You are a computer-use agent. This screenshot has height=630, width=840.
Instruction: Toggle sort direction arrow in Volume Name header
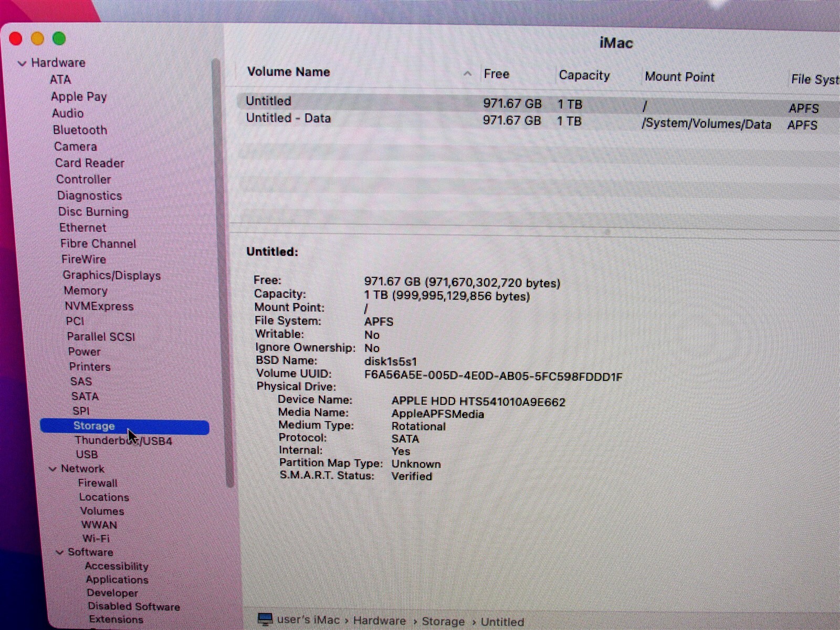click(467, 74)
